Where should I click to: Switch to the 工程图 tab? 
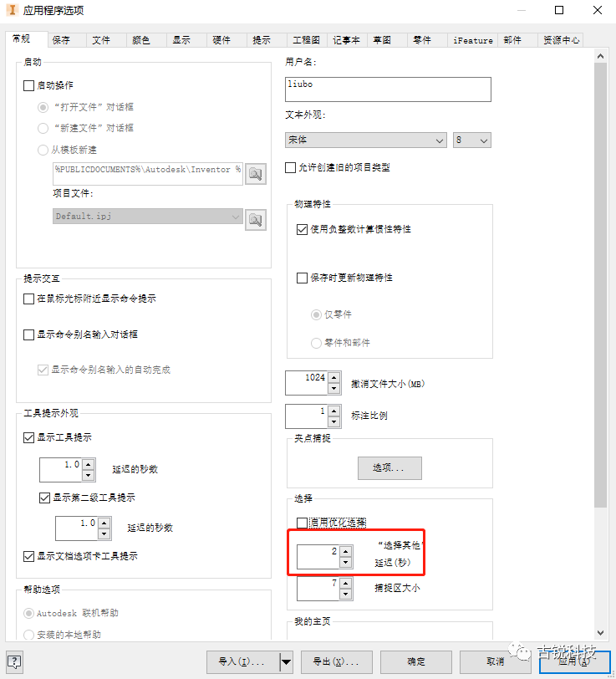[x=307, y=40]
